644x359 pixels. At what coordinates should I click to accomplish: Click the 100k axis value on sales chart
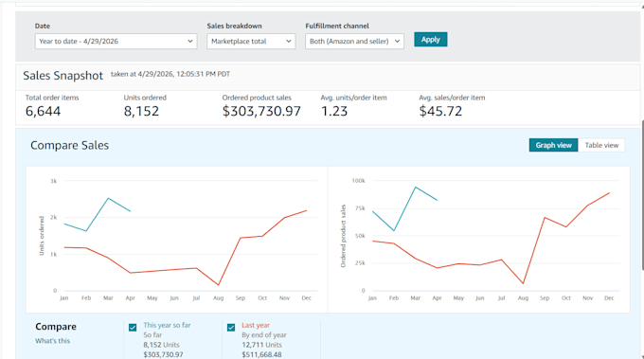click(x=358, y=180)
